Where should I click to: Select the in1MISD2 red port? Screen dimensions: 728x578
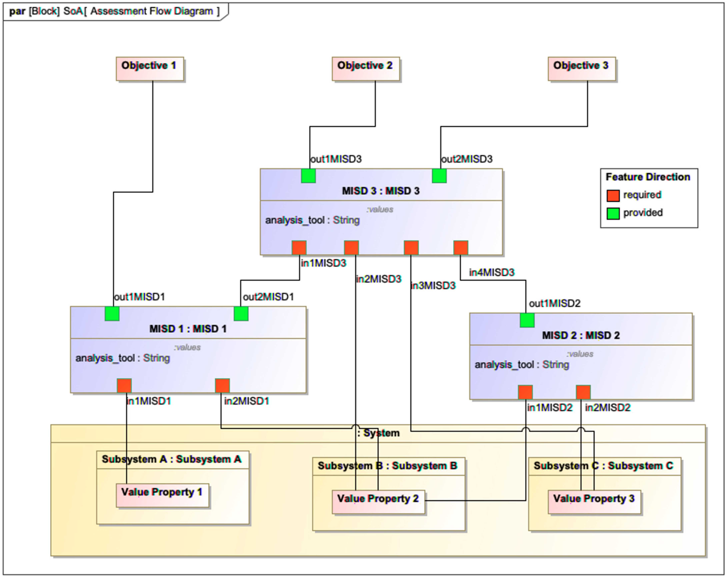(x=525, y=392)
